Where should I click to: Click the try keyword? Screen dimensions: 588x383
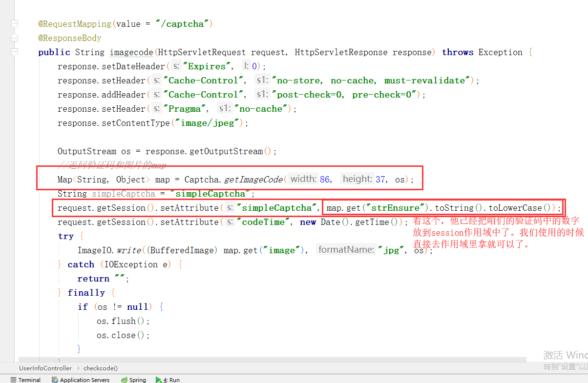pyautogui.click(x=65, y=236)
